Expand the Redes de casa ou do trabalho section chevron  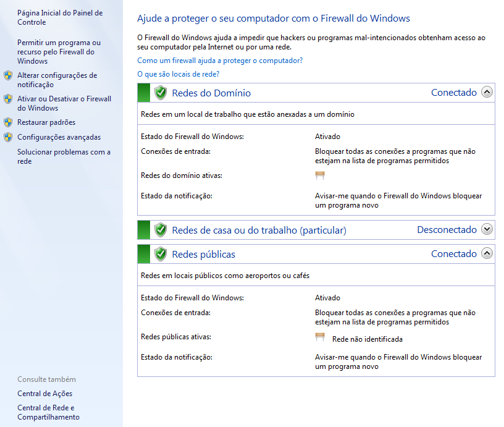487,229
